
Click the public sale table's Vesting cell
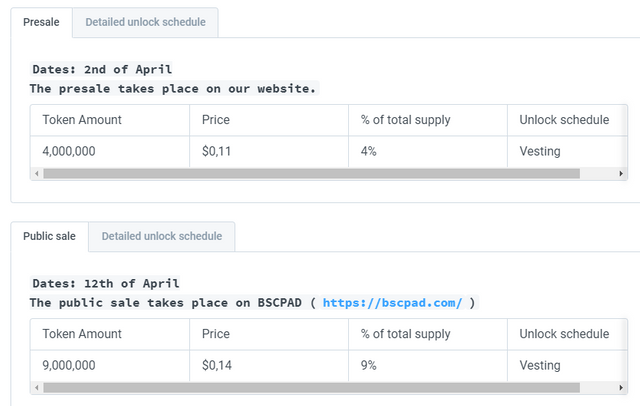[x=540, y=366]
